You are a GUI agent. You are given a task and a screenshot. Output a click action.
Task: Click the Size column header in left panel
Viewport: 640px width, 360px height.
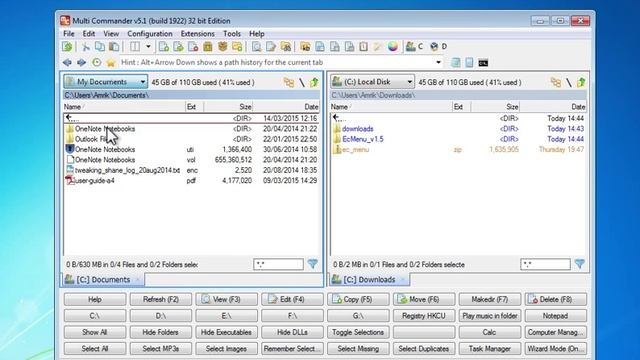[228, 107]
